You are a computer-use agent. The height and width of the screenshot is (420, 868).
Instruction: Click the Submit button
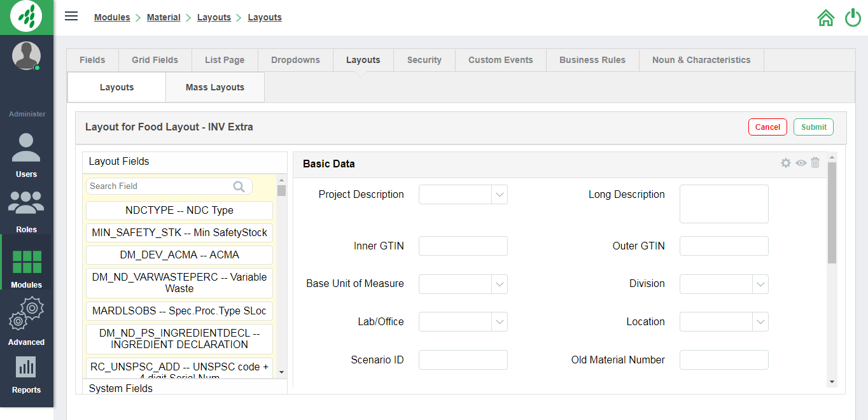pyautogui.click(x=813, y=127)
